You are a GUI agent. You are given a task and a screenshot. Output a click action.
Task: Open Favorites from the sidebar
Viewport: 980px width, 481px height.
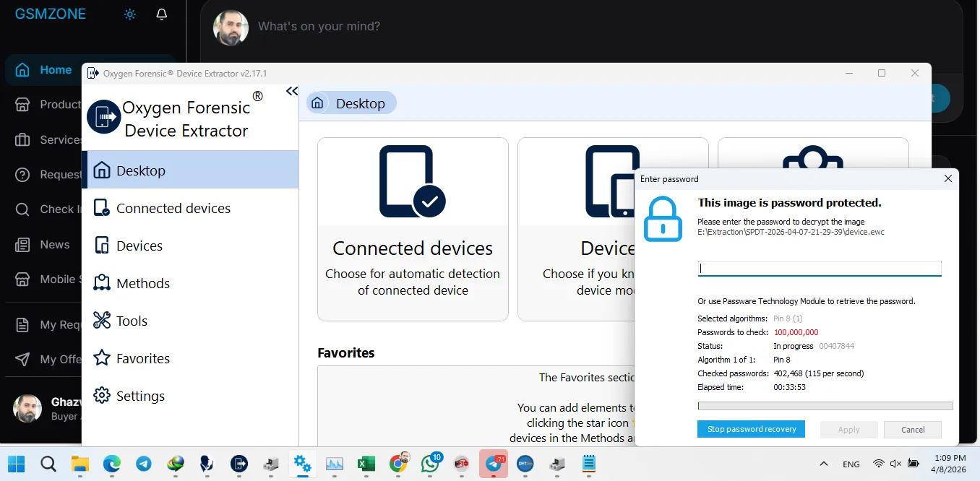[x=142, y=358]
